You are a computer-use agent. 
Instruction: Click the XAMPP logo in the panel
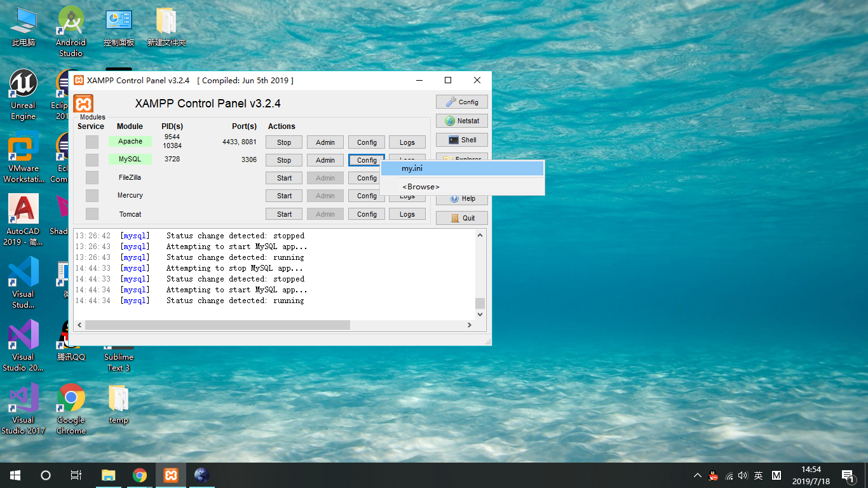click(x=83, y=103)
